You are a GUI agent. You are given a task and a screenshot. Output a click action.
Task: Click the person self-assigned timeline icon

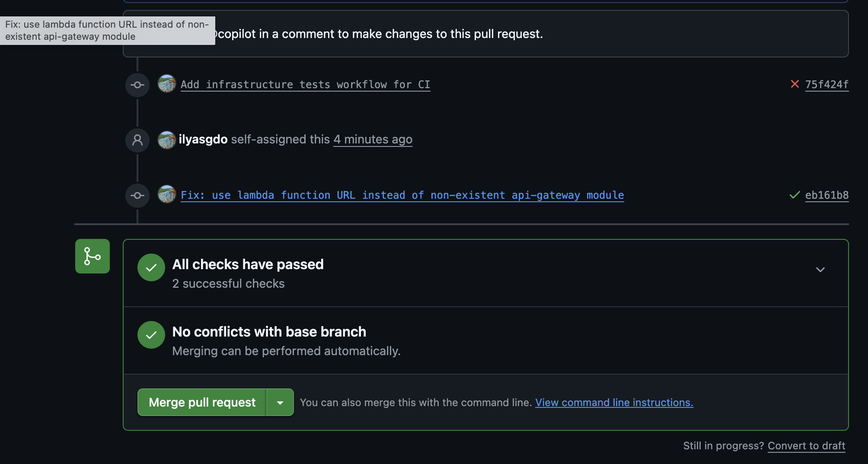[137, 140]
